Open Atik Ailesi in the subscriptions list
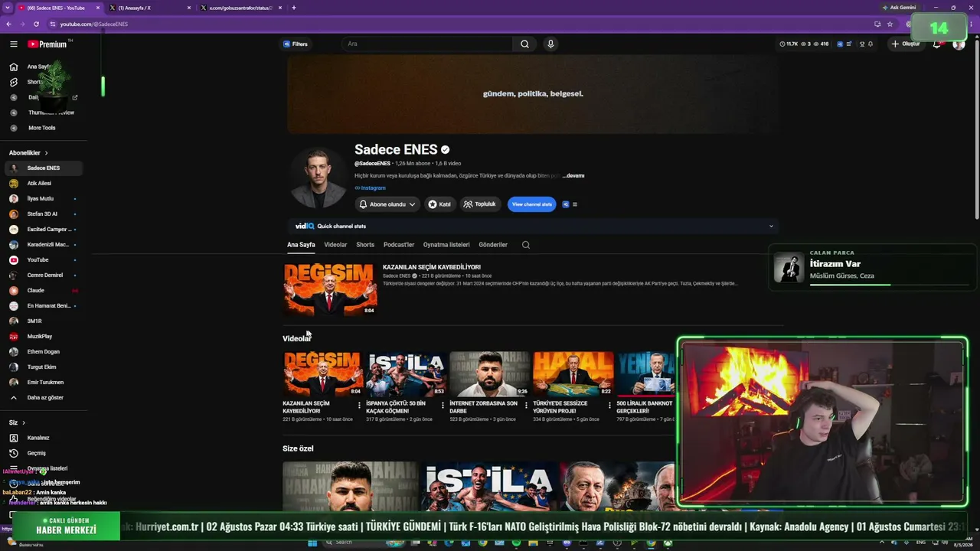Image resolution: width=980 pixels, height=551 pixels. [x=44, y=184]
